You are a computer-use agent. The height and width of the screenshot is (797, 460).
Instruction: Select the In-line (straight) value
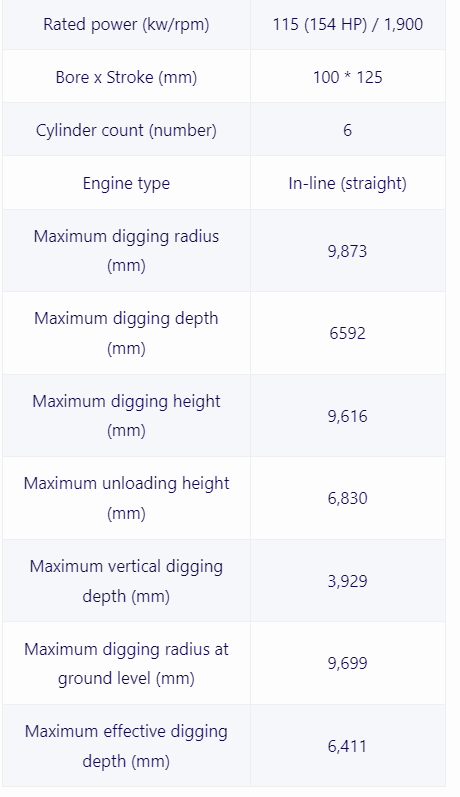[x=348, y=183]
